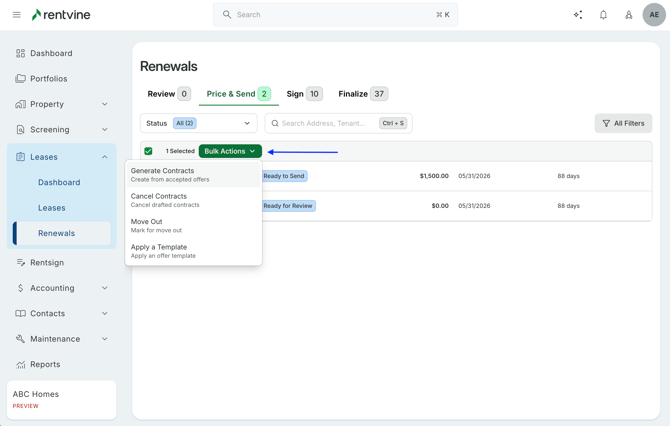670x426 pixels.
Task: Click the AE user avatar
Action: click(x=653, y=15)
